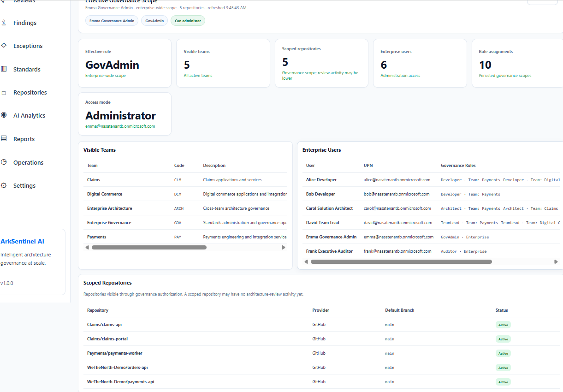Select user Alice Developer
Screen dimensions: 563x392
(x=321, y=180)
